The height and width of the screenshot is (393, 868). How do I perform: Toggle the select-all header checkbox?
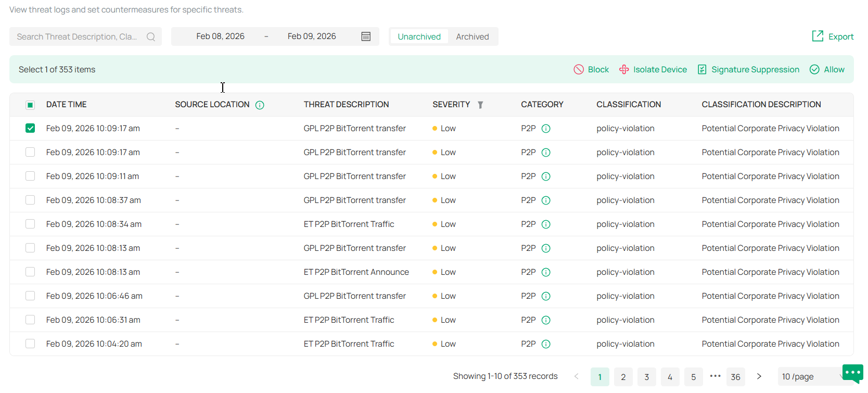(30, 105)
